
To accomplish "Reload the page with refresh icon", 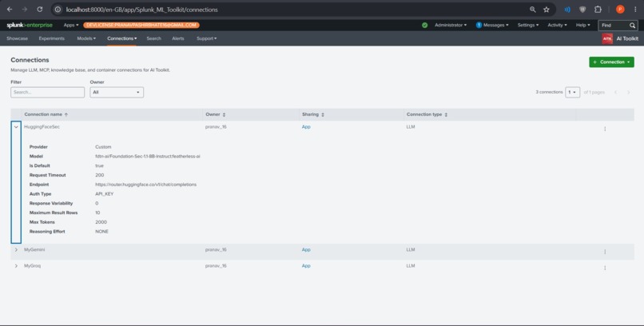I will point(40,10).
